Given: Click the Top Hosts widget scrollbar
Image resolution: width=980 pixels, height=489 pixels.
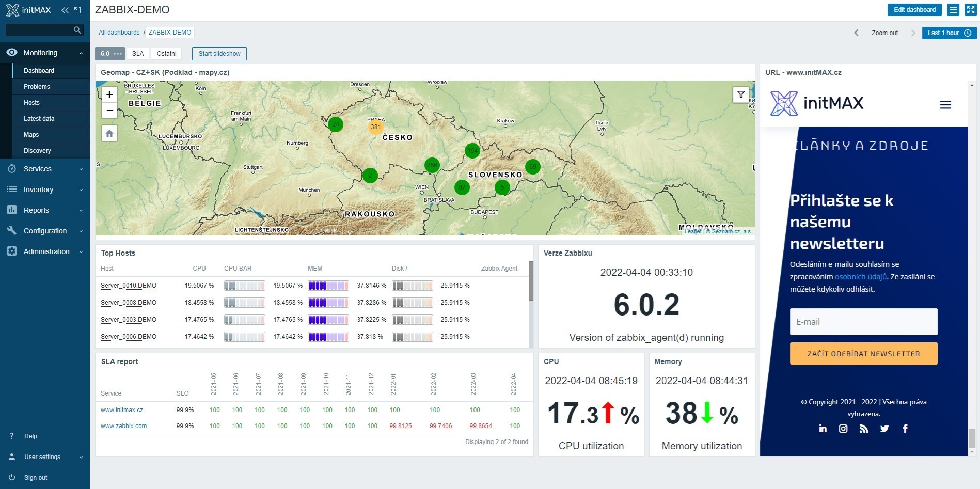Looking at the screenshot, I should [531, 281].
